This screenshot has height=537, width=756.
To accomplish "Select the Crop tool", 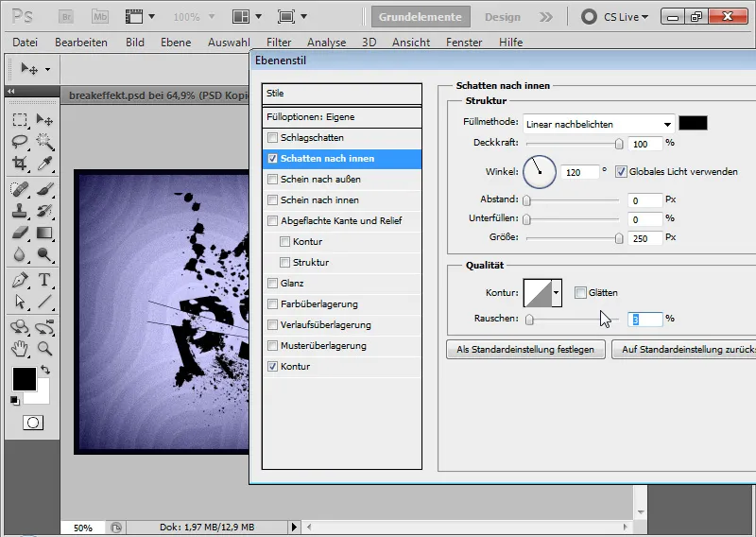I will (x=20, y=164).
